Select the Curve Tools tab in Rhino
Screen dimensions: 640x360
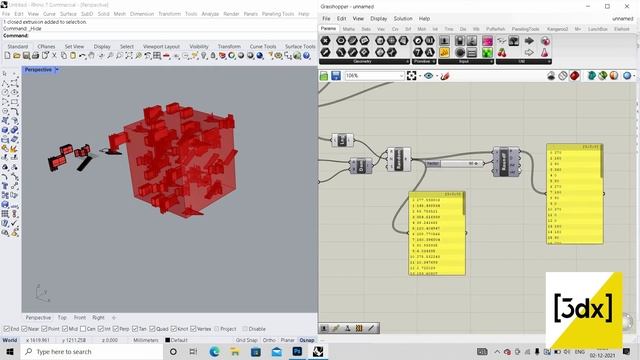[263, 47]
